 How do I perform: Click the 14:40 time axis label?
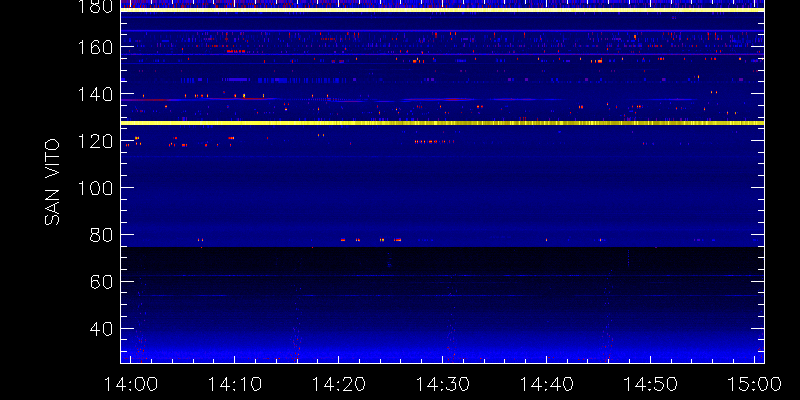pos(547,384)
